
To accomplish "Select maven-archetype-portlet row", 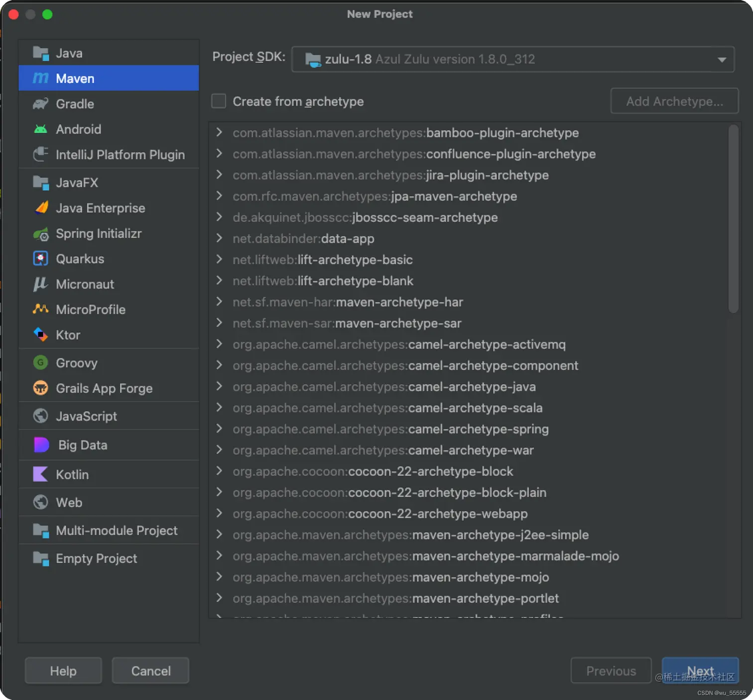I will click(468, 598).
